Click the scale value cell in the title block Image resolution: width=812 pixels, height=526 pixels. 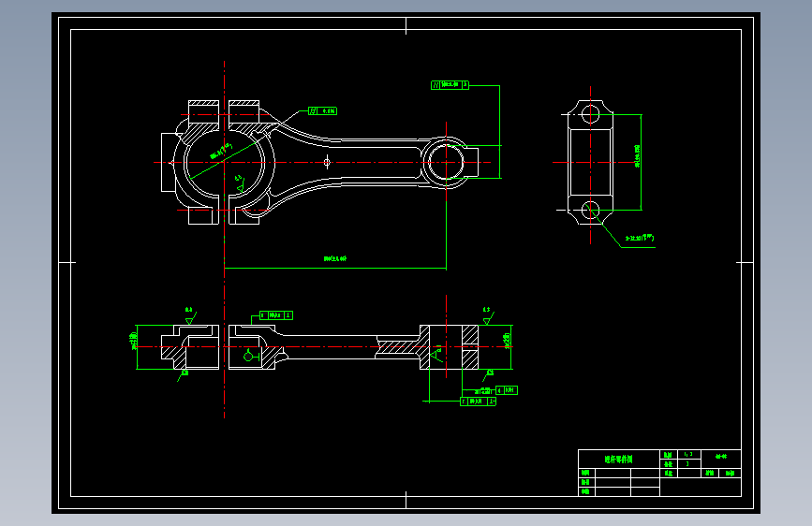point(688,455)
